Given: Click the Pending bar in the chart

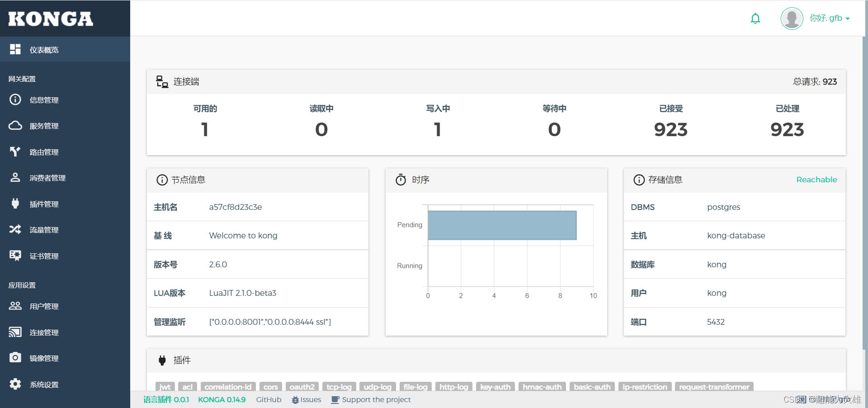Looking at the screenshot, I should pos(502,225).
